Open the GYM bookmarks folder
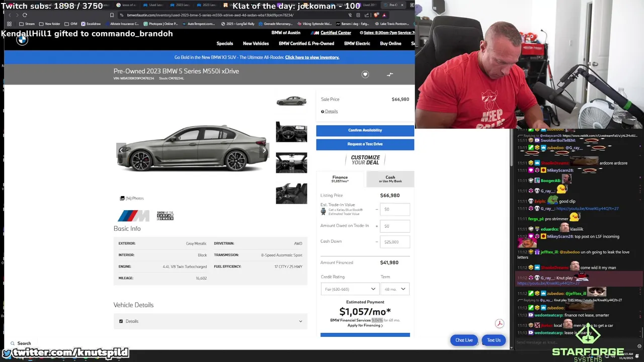 click(x=71, y=24)
